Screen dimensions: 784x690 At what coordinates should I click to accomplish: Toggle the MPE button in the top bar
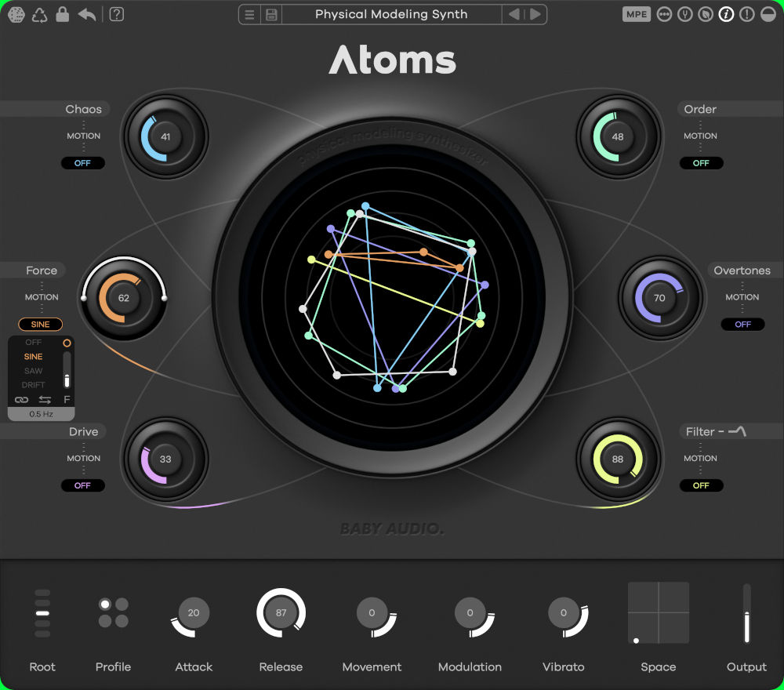click(x=636, y=13)
